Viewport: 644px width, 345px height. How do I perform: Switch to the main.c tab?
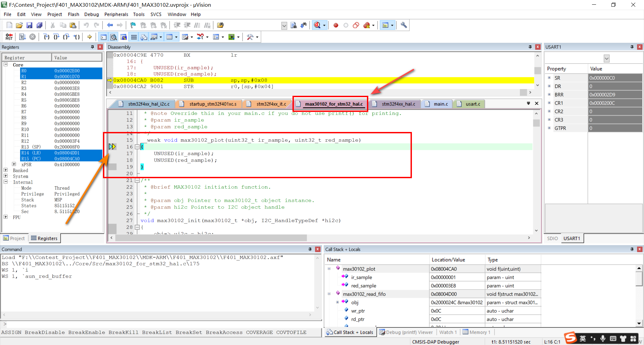(x=437, y=104)
